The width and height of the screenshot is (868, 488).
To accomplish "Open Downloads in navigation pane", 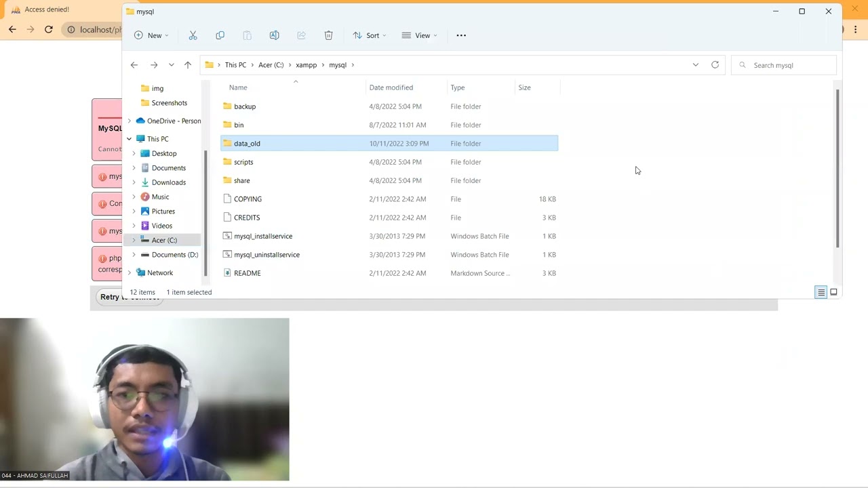I will click(x=168, y=182).
